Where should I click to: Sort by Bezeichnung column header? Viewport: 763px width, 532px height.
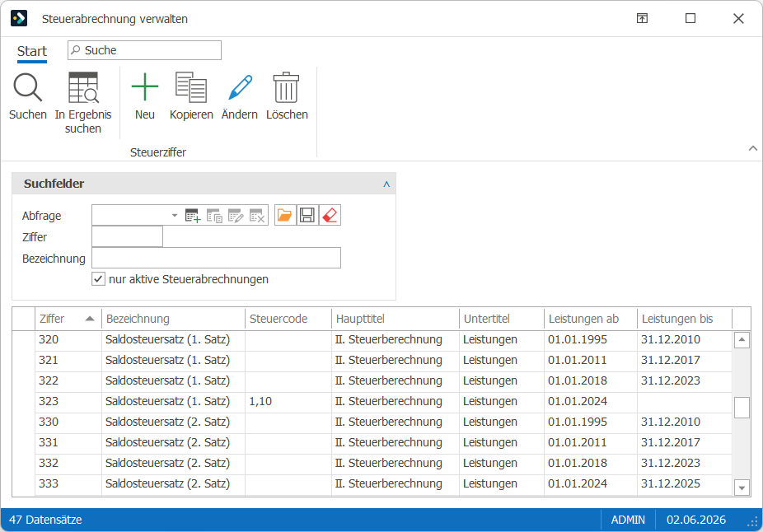173,319
